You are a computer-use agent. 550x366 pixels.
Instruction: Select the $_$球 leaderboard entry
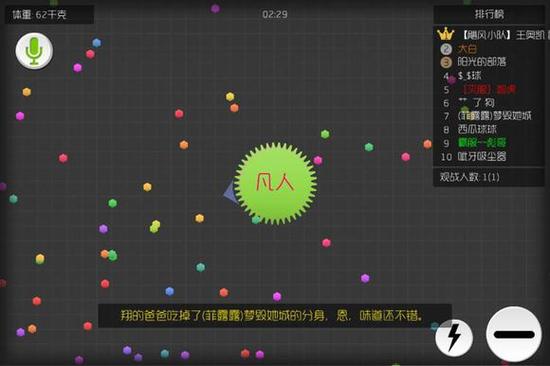(469, 75)
